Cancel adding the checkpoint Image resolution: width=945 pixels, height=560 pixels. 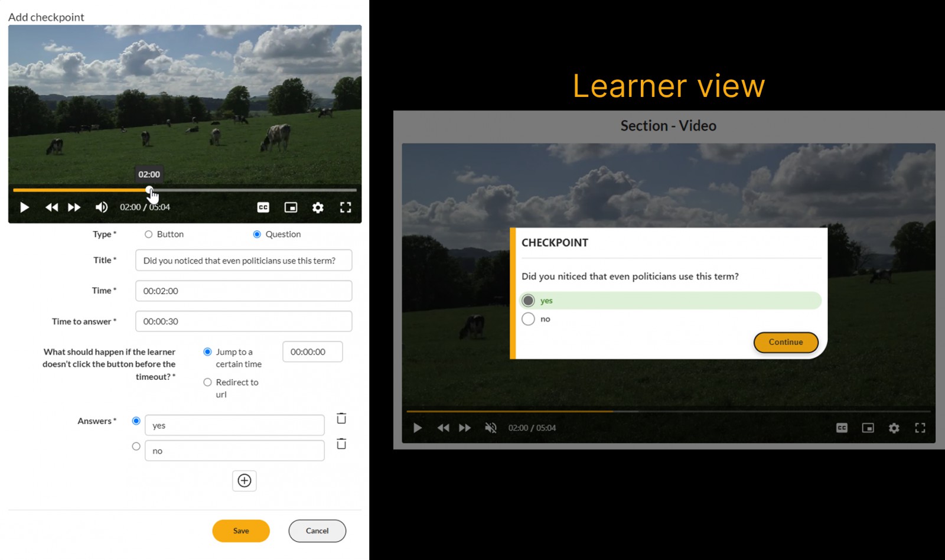(317, 531)
